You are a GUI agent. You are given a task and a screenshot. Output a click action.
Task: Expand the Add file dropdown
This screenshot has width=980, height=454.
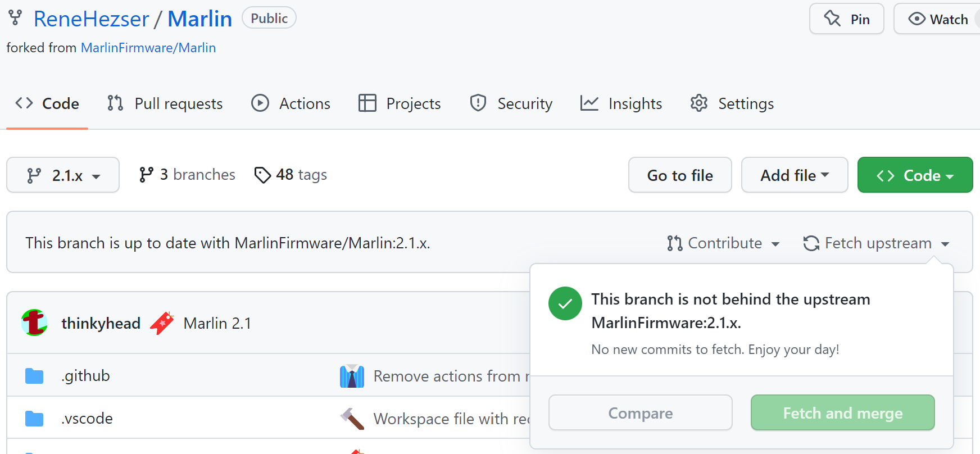[794, 175]
